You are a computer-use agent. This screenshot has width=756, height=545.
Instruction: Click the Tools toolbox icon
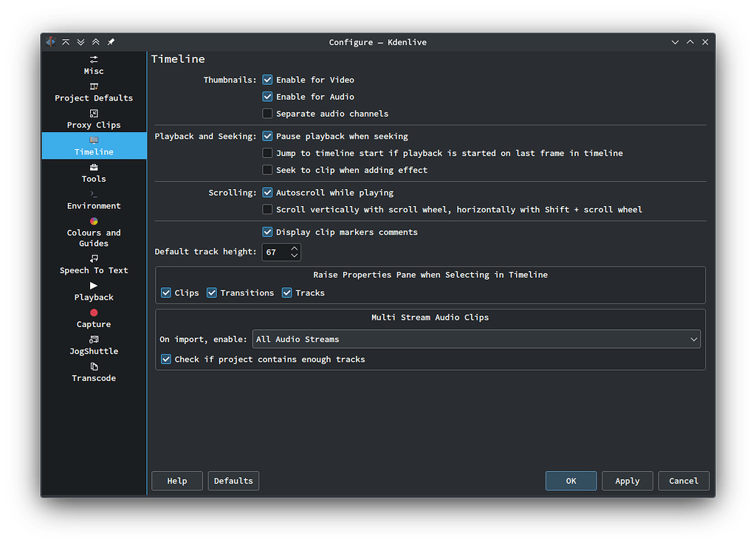coord(94,167)
